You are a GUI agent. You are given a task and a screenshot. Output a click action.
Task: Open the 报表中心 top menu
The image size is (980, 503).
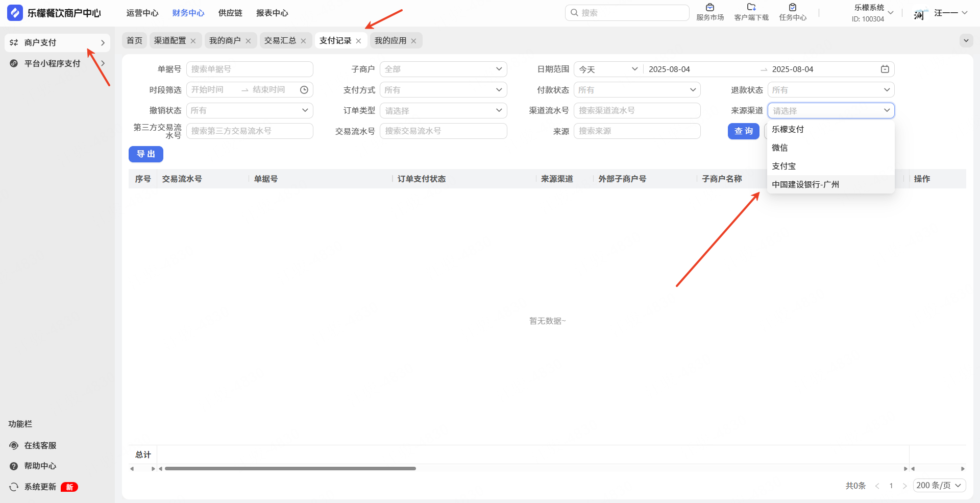272,13
